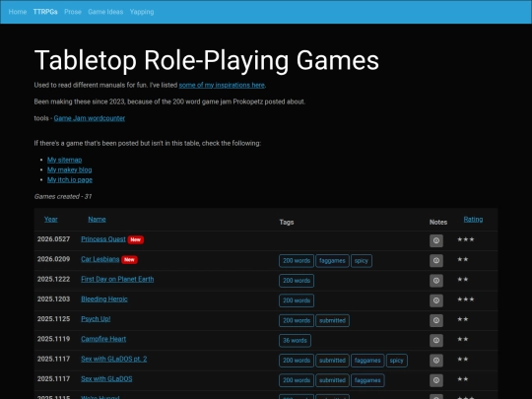The height and width of the screenshot is (399, 532).
Task: Sort the table by the Year column
Action: click(x=51, y=219)
